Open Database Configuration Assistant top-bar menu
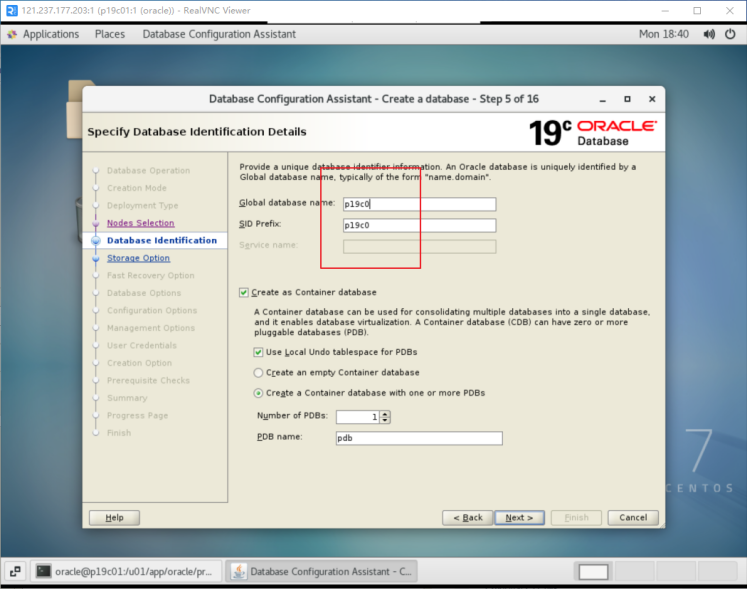 219,34
